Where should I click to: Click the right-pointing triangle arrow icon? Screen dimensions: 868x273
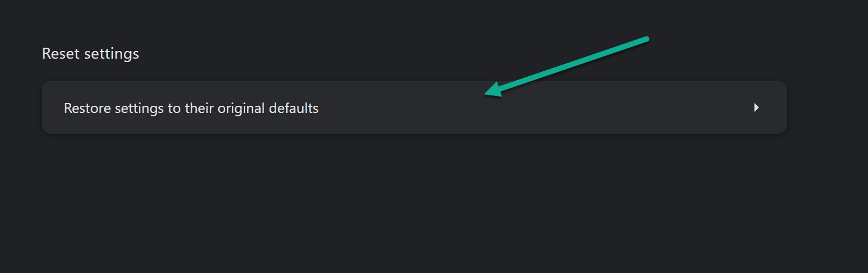[x=756, y=107]
